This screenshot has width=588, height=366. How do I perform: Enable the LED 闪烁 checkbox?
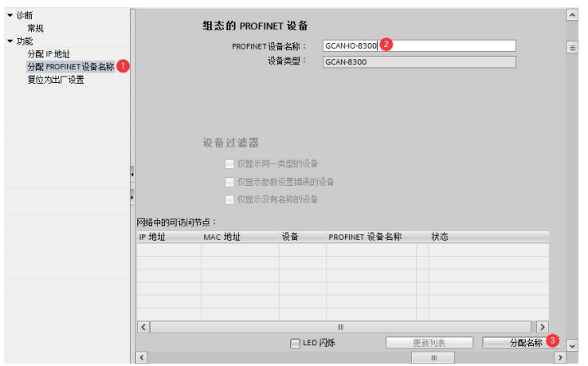pyautogui.click(x=295, y=343)
